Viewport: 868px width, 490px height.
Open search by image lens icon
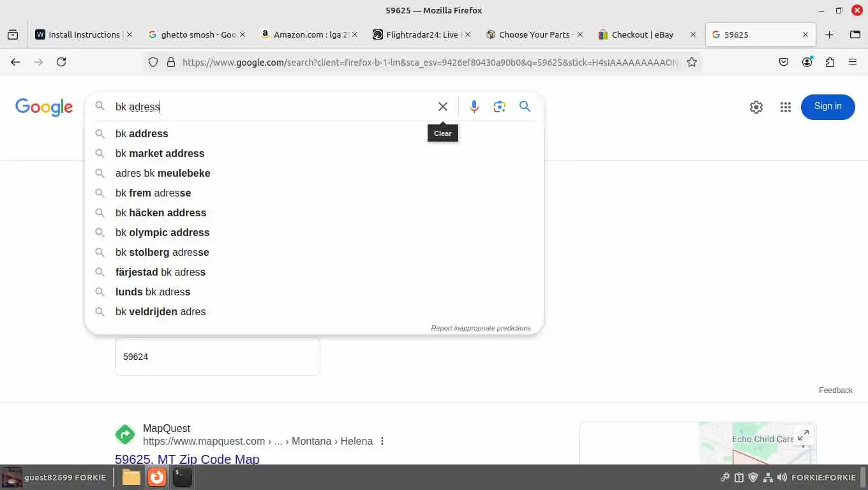pos(500,107)
